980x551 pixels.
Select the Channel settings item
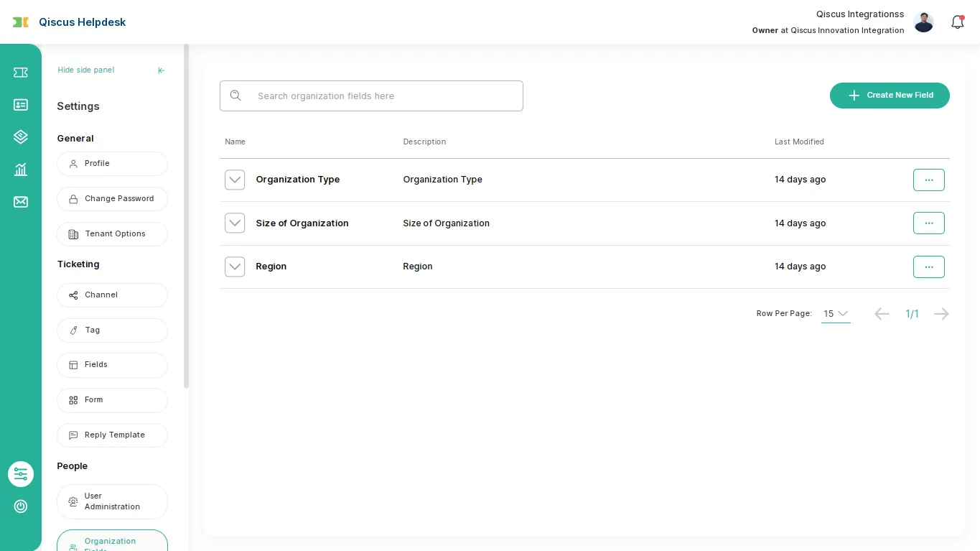click(112, 295)
